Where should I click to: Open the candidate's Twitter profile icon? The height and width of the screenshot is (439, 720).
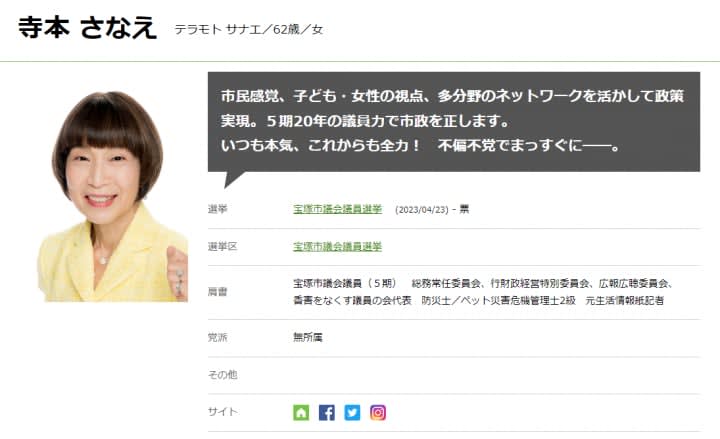click(352, 412)
